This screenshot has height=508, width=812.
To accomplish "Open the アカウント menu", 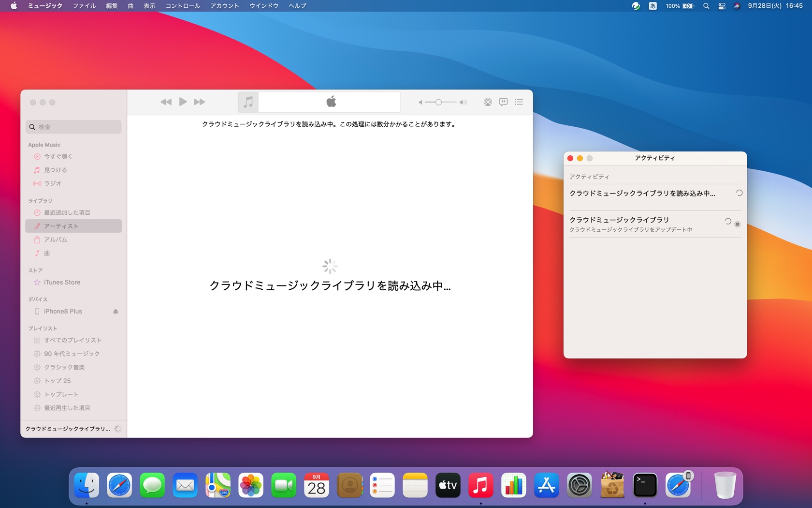I will (225, 6).
